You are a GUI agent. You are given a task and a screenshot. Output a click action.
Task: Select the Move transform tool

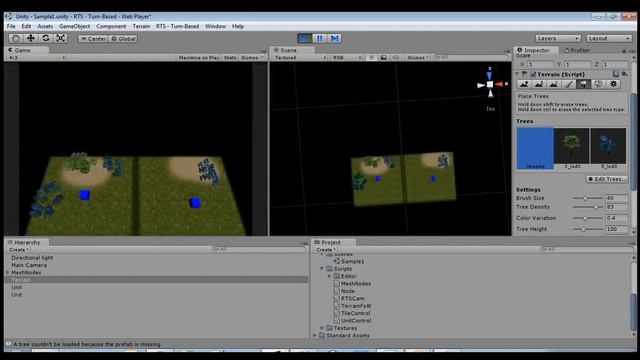pyautogui.click(x=31, y=38)
